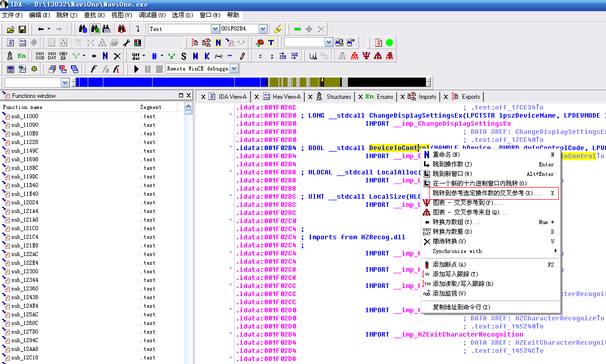The height and width of the screenshot is (364, 606).
Task: Click the red flower-shaped toolbar icon
Action: tap(260, 43)
